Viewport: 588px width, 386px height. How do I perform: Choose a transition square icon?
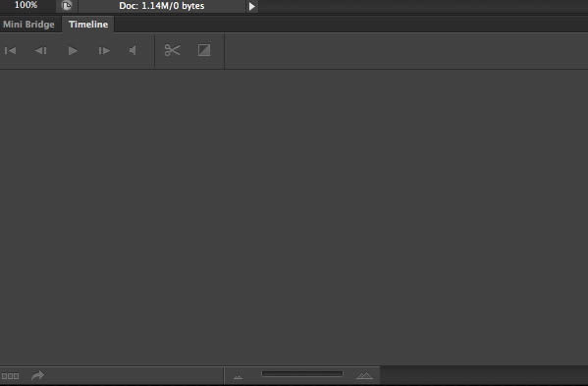pos(204,50)
